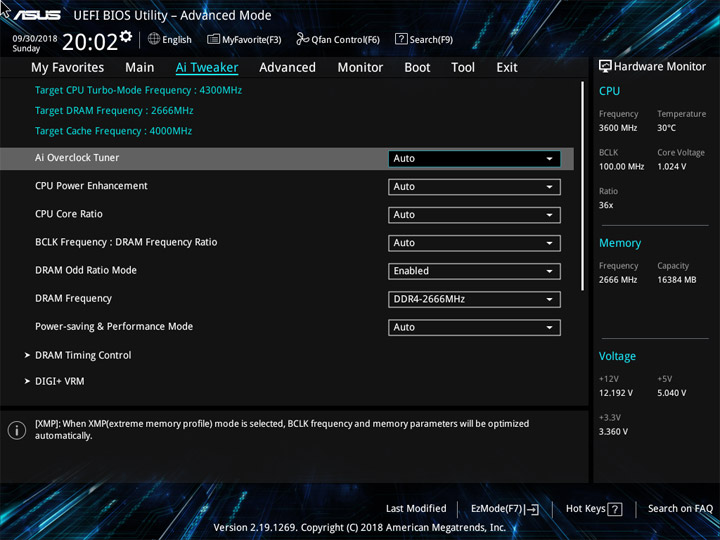Open BCLK Frequency DRAM Ratio dropdown
This screenshot has width=720, height=540.
click(x=474, y=243)
